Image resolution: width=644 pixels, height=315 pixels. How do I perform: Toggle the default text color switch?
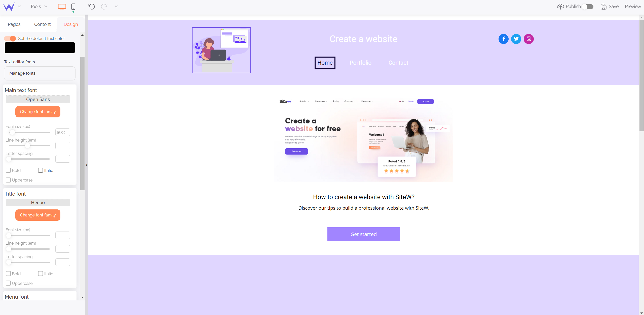10,38
